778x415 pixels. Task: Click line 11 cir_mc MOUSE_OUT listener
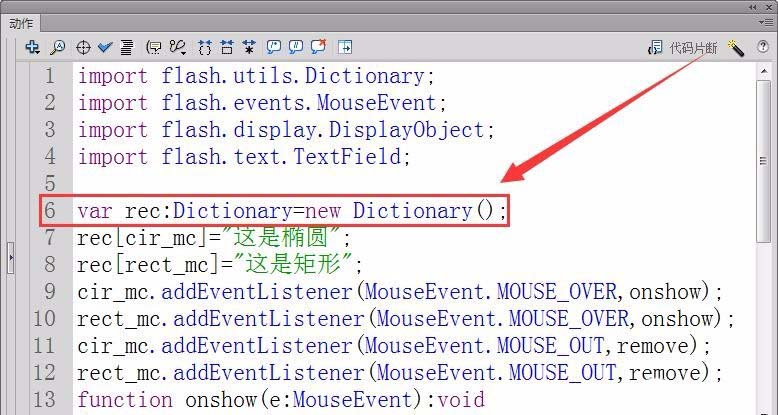click(x=393, y=345)
